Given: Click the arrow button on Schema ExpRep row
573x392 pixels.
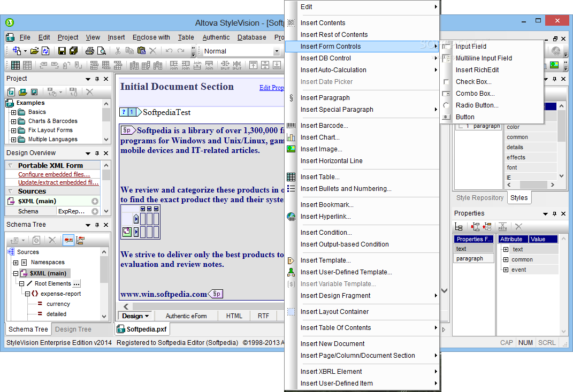Looking at the screenshot, I should click(95, 212).
